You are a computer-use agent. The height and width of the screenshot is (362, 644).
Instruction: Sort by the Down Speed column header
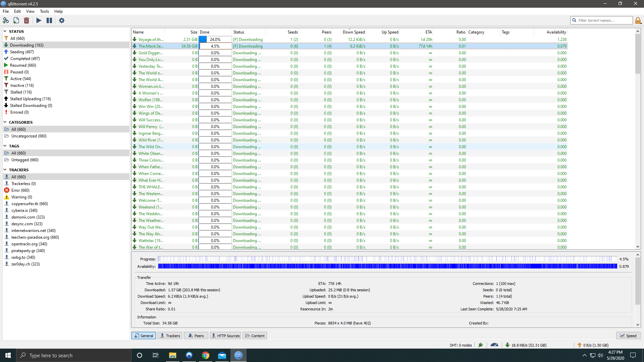pos(353,32)
